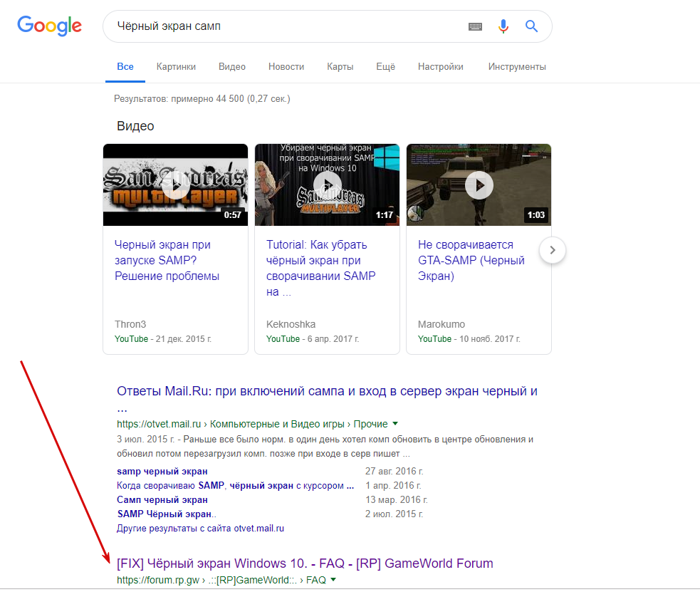Click the Mail.Ru result snippet text
700x592 pixels.
pos(325,447)
